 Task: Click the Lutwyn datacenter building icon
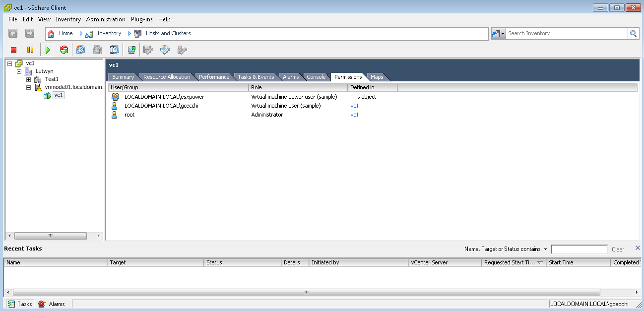pyautogui.click(x=28, y=71)
